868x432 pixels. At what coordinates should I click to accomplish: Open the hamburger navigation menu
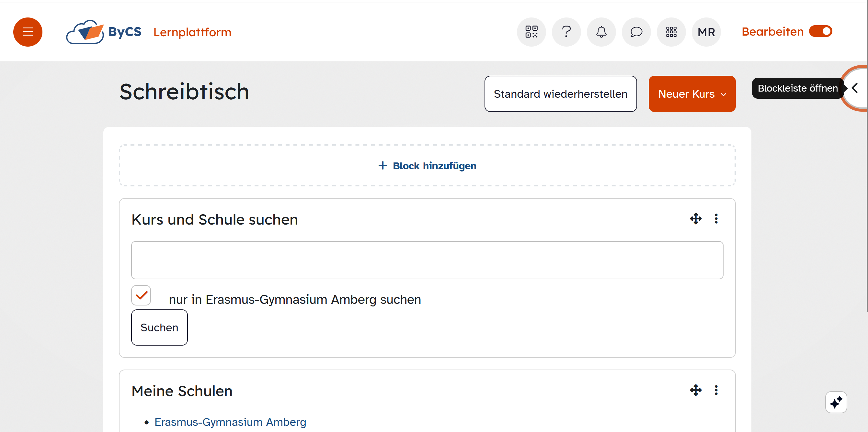coord(28,32)
